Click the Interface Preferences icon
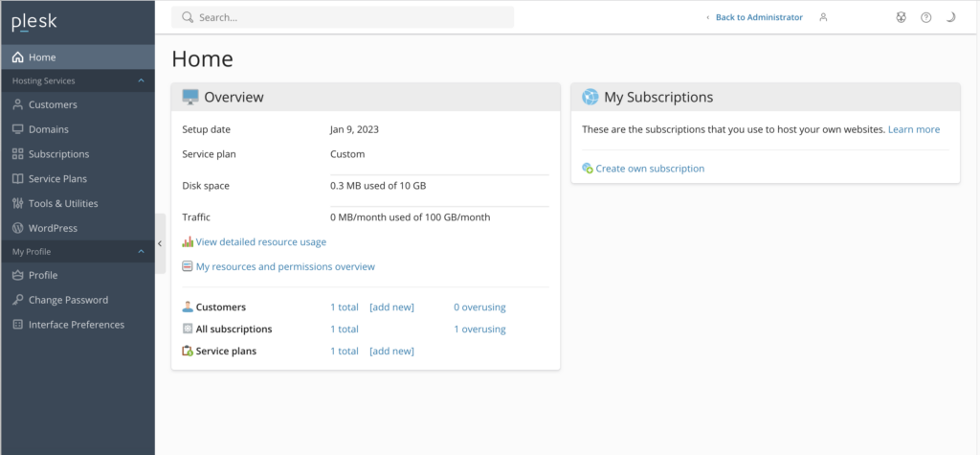The height and width of the screenshot is (455, 980). 17,324
